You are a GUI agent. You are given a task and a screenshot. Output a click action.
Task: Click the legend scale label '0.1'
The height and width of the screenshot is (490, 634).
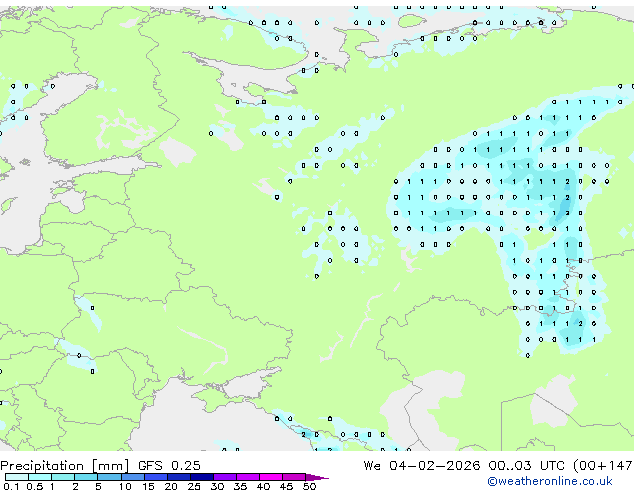pos(11,486)
